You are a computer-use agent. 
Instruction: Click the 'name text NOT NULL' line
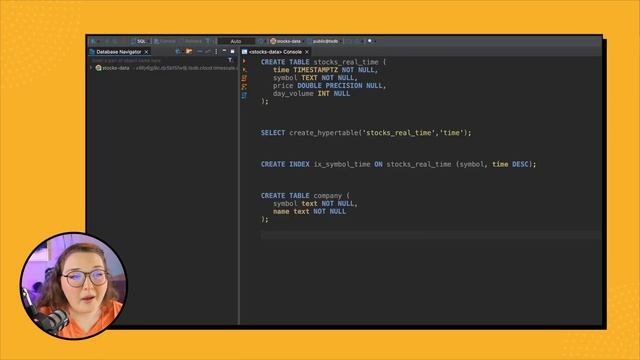pos(309,211)
